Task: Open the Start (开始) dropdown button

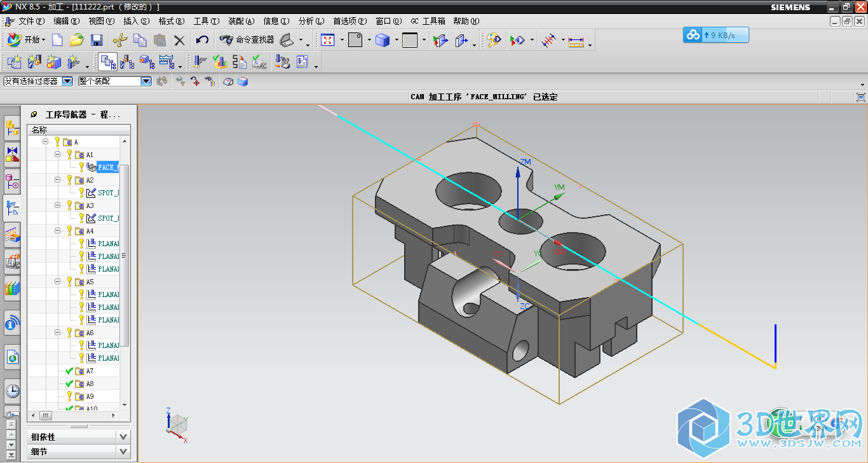Action: pos(27,40)
